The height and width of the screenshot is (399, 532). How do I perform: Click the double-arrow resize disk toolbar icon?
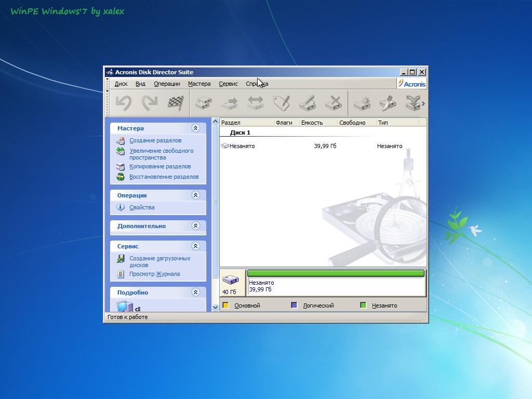[256, 103]
